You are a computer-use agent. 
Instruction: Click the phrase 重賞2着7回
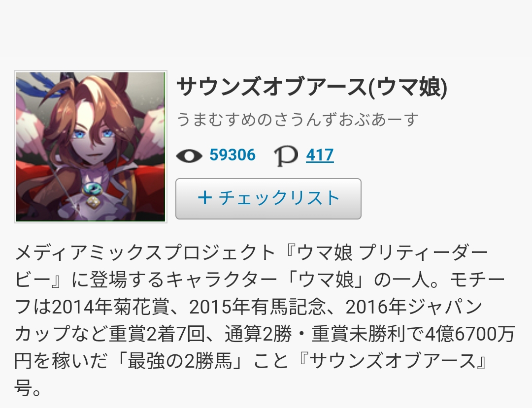157,334
